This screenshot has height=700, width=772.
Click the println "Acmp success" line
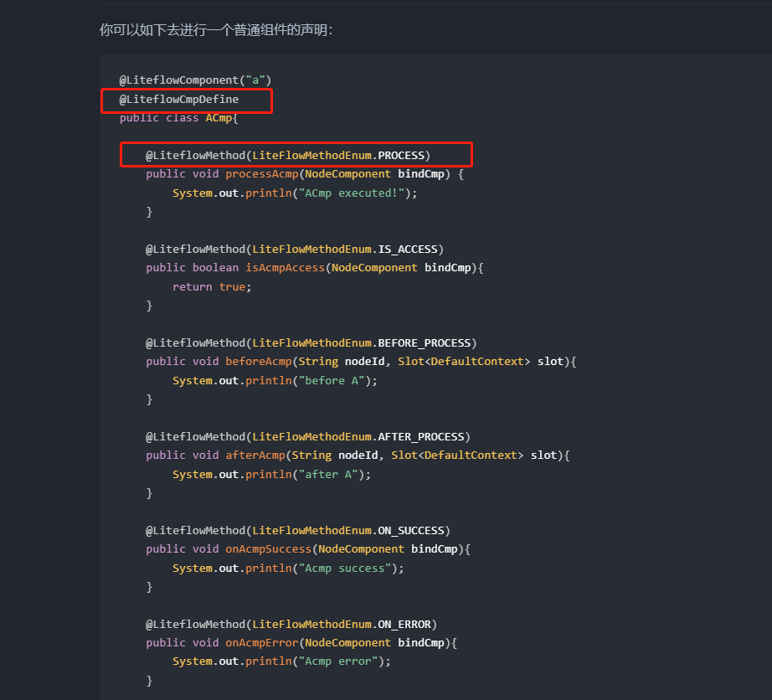(x=288, y=569)
